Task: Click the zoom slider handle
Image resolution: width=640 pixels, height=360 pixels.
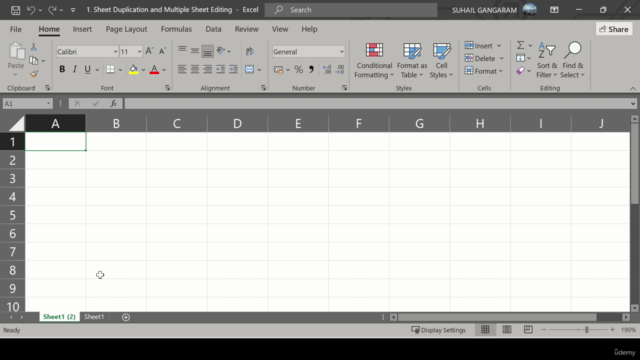Action: pos(587,329)
